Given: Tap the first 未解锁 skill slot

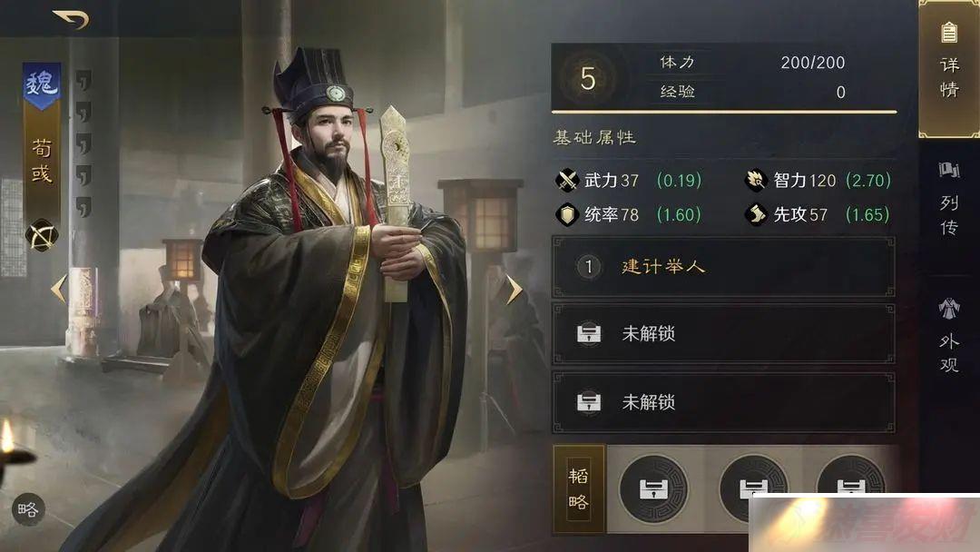Looking at the screenshot, I should click(x=724, y=334).
